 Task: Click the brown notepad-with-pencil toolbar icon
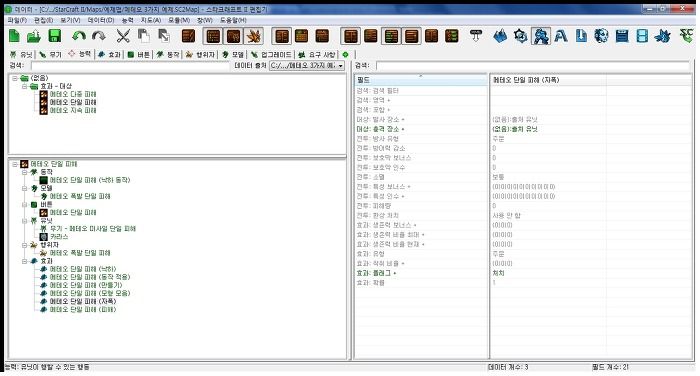tap(188, 36)
